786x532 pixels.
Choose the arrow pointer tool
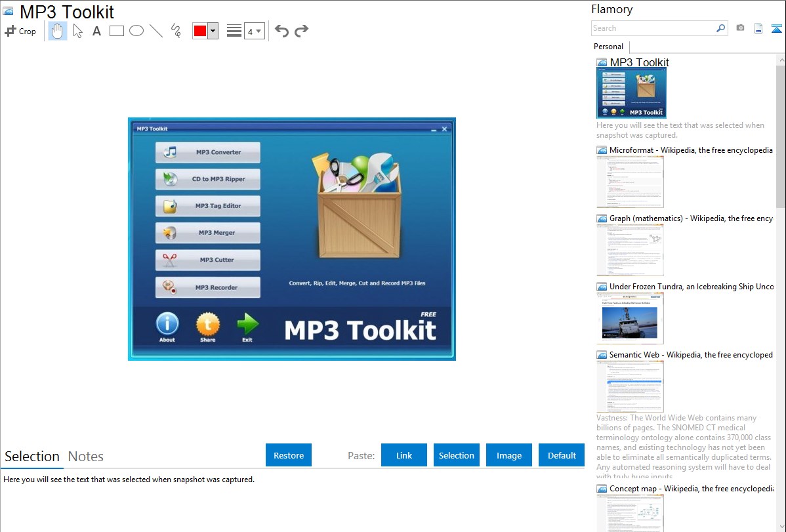pos(77,31)
